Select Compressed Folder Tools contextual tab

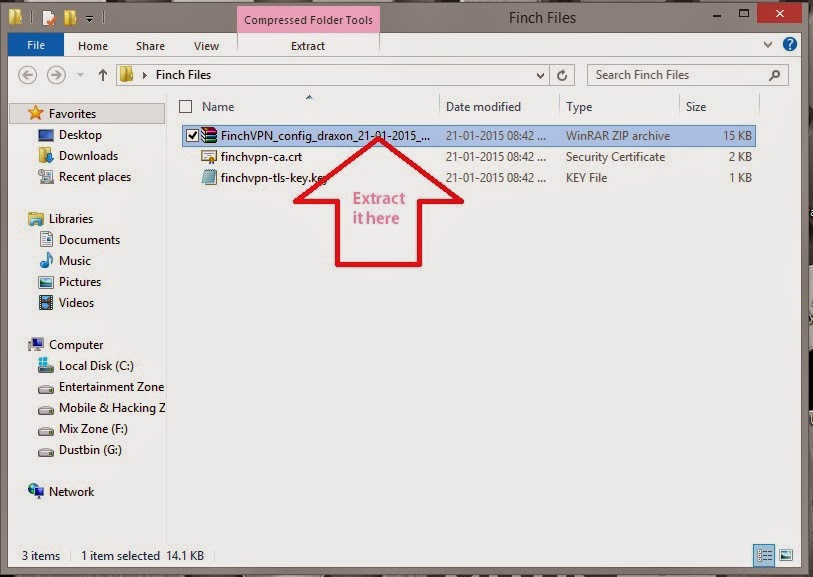(309, 20)
